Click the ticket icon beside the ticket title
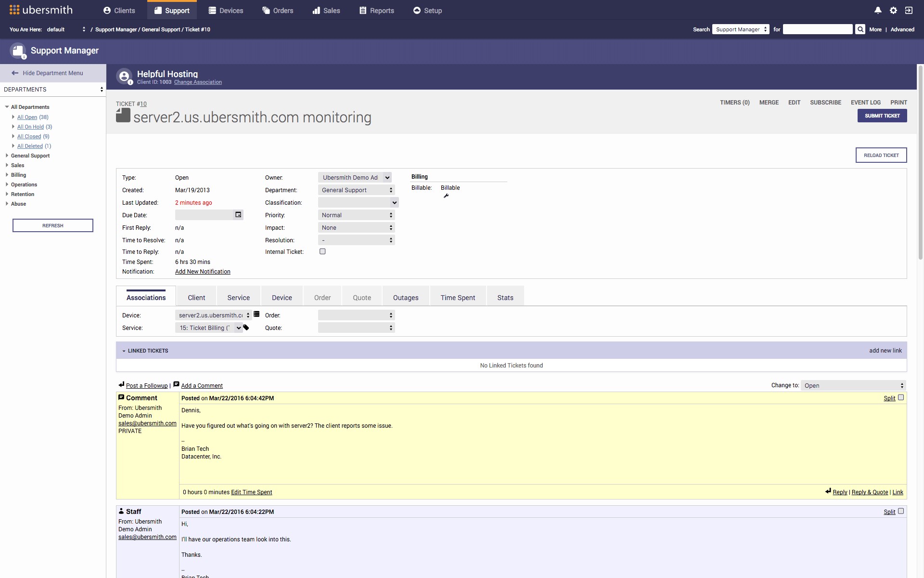The height and width of the screenshot is (578, 924). pyautogui.click(x=123, y=115)
